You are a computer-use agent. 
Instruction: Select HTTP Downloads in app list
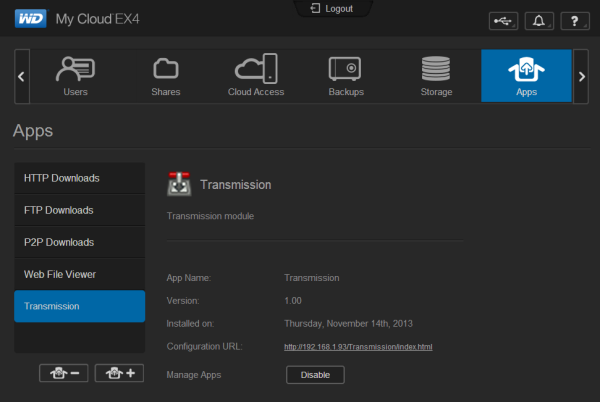tap(80, 178)
